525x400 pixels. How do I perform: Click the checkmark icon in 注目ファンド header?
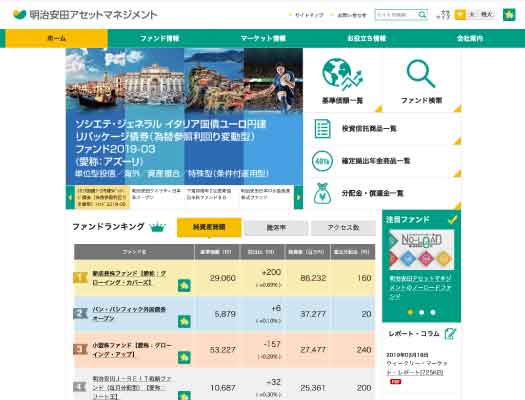click(452, 220)
